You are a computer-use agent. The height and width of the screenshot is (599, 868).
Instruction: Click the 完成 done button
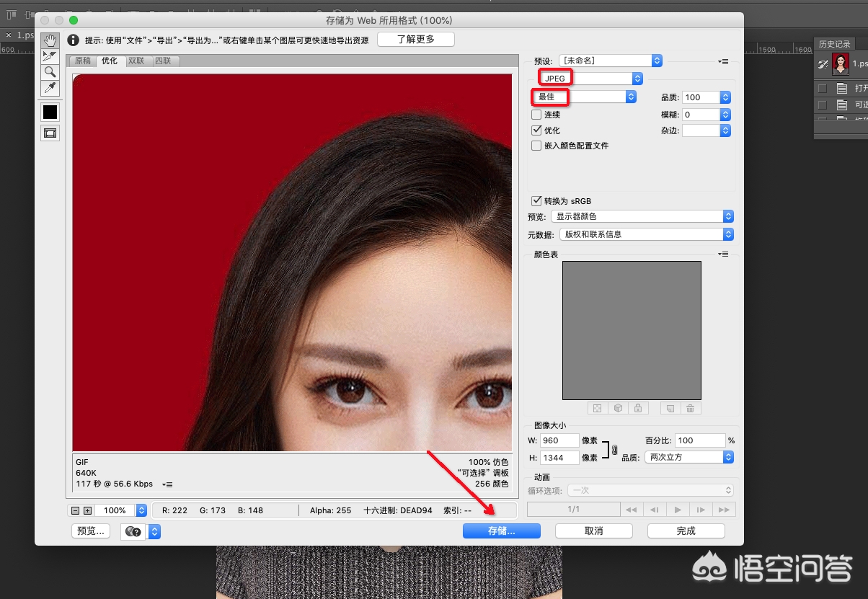tap(686, 531)
